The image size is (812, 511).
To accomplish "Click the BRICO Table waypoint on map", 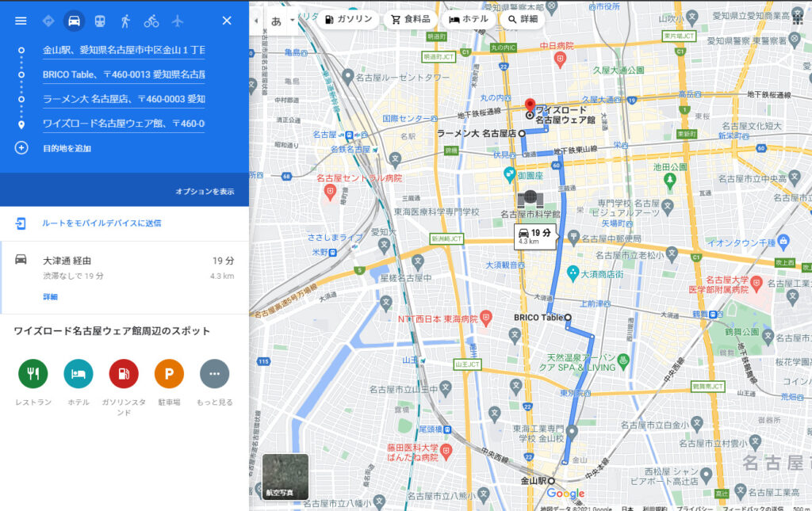I will click(x=568, y=318).
